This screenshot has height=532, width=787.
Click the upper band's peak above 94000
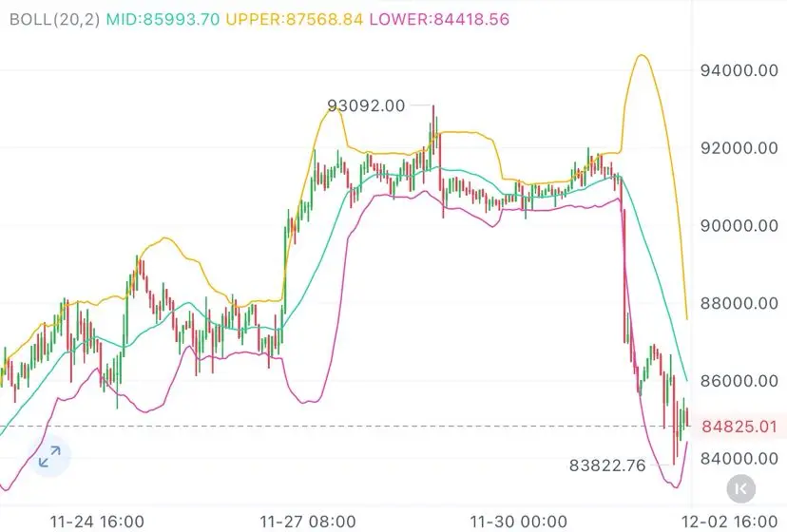641,55
